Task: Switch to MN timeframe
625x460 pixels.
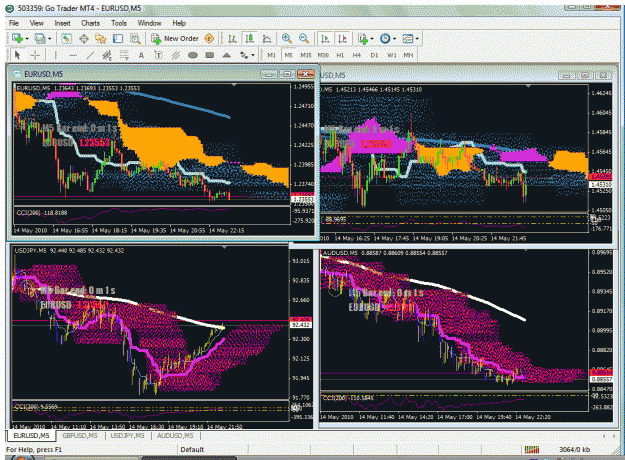Action: click(x=408, y=55)
